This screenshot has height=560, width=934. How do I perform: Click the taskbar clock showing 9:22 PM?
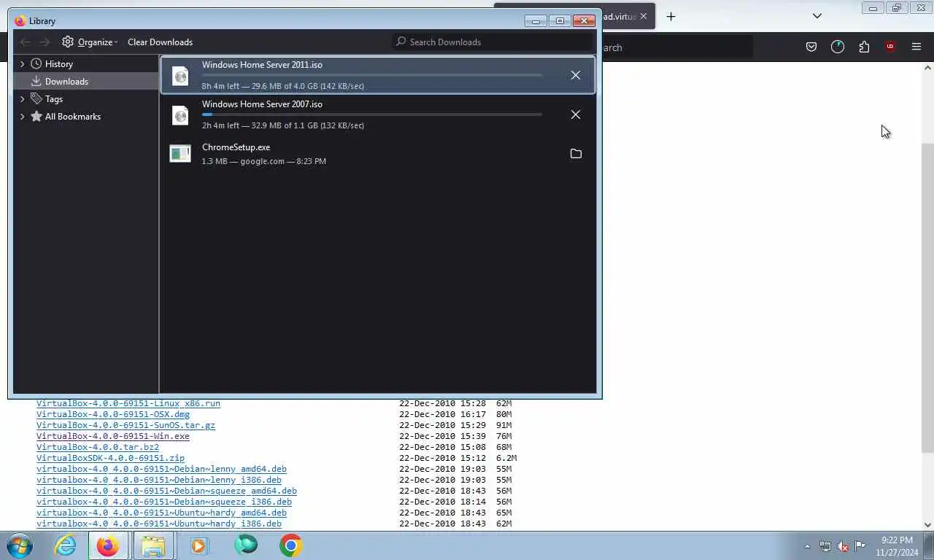pyautogui.click(x=897, y=546)
